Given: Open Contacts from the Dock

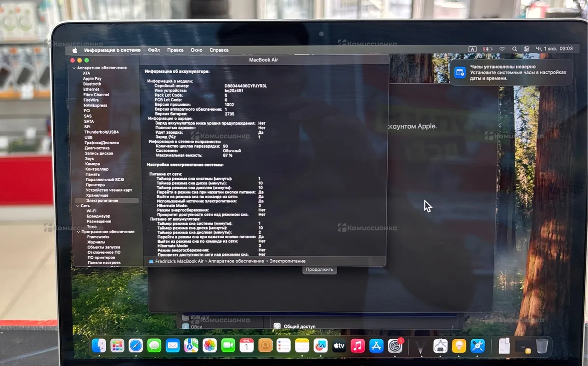Looking at the screenshot, I should click(x=266, y=345).
